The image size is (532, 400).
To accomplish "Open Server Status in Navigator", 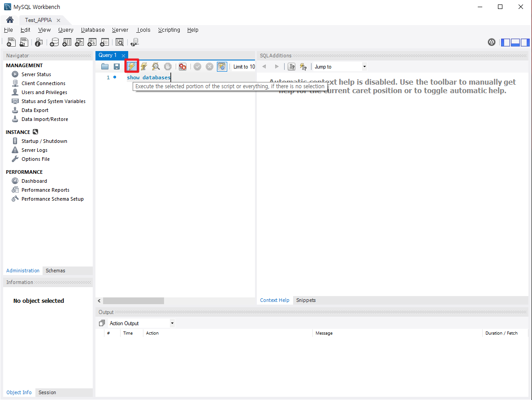I will click(x=36, y=74).
